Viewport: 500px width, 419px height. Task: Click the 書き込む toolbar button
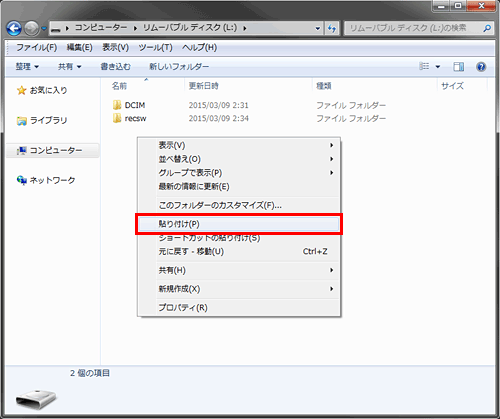tap(115, 67)
